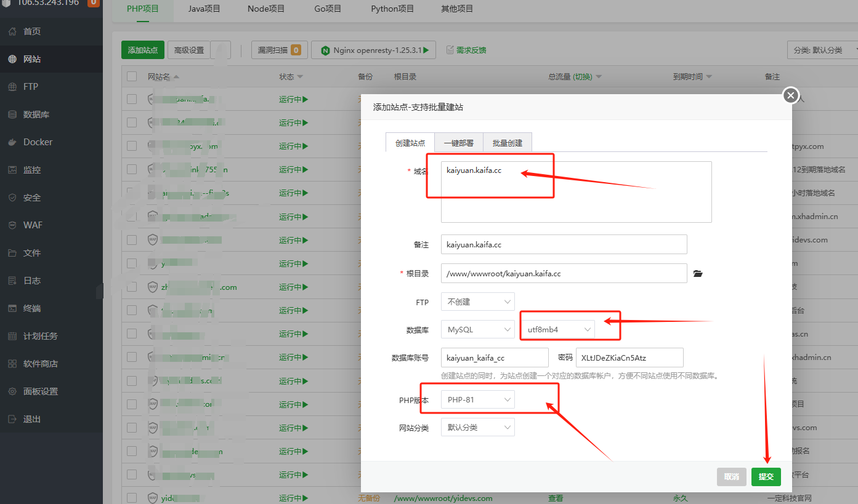Switch to the Go项目 tab
Viewport: 858px width, 504px height.
pos(328,9)
